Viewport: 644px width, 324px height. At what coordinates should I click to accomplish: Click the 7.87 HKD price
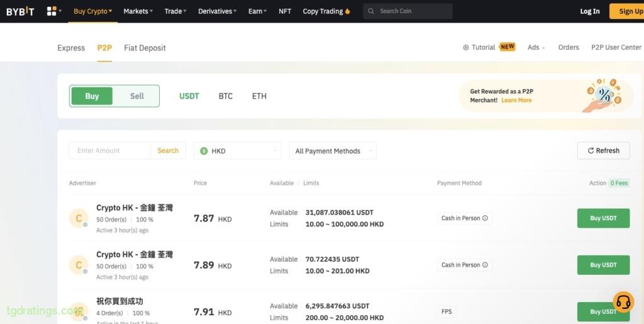pos(213,218)
